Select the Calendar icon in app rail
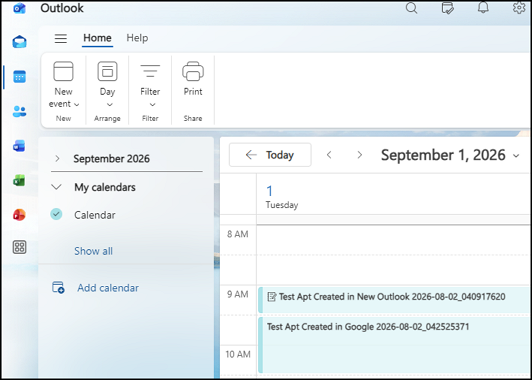532x380 pixels. pyautogui.click(x=19, y=77)
